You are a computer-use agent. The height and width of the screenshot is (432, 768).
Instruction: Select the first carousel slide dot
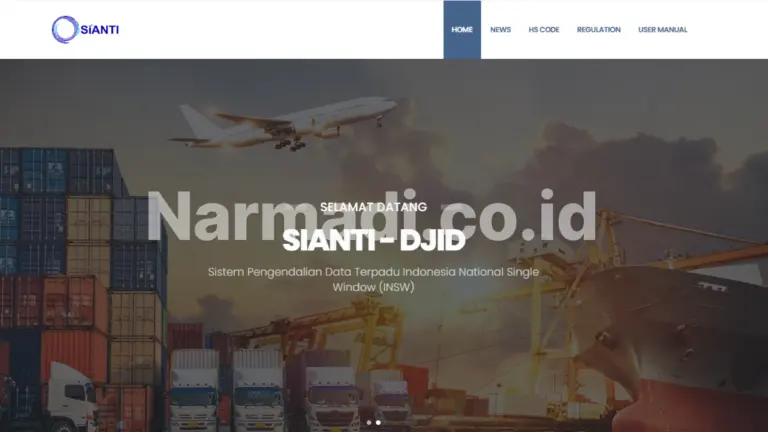click(369, 422)
